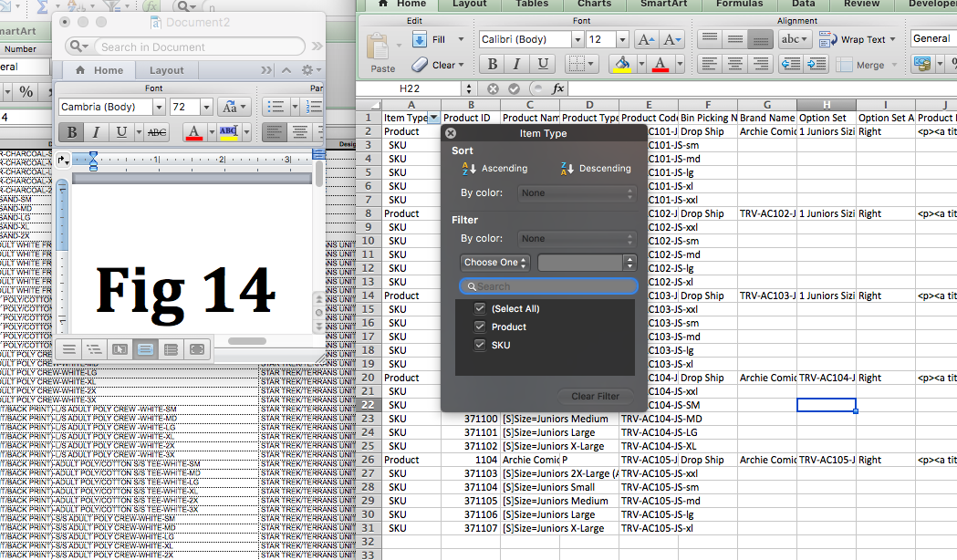Open Word font size dropdown showing 72
Image resolution: width=957 pixels, height=560 pixels.
pos(206,108)
